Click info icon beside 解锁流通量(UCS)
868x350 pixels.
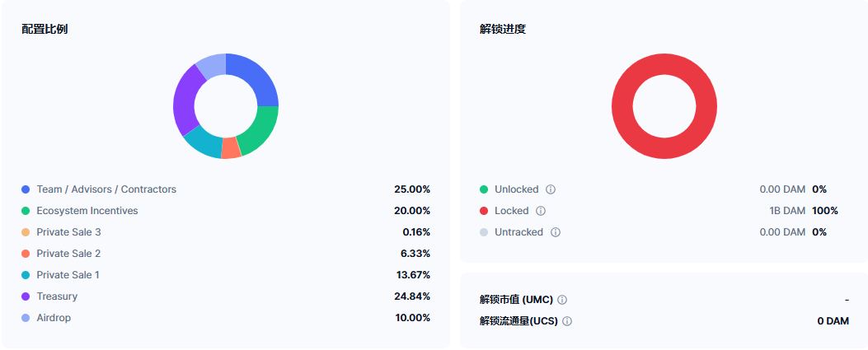tap(567, 321)
